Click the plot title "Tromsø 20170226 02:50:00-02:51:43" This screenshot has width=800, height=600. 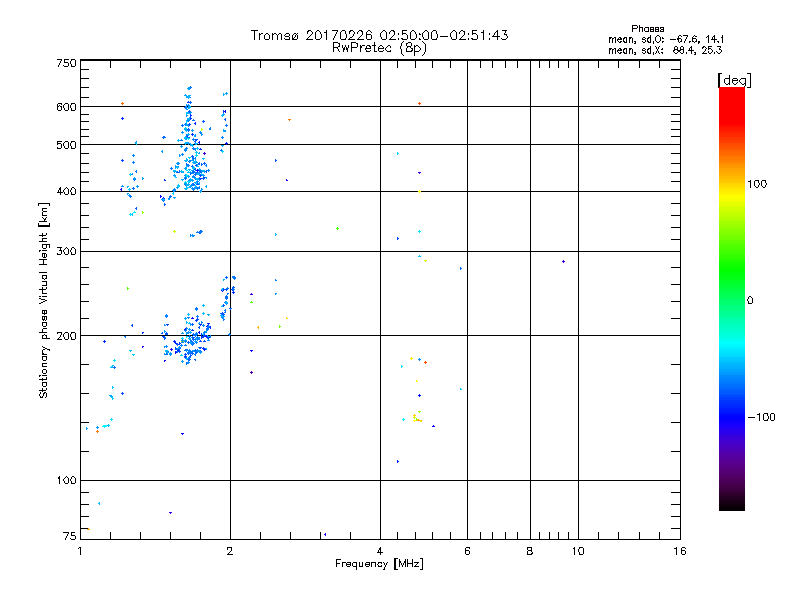click(379, 35)
